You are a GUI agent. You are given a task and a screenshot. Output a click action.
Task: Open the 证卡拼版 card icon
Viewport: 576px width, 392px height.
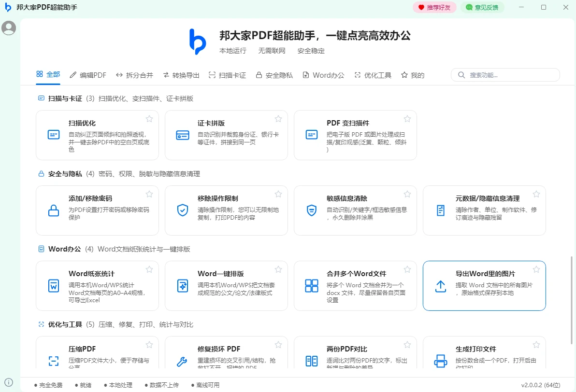pyautogui.click(x=183, y=135)
